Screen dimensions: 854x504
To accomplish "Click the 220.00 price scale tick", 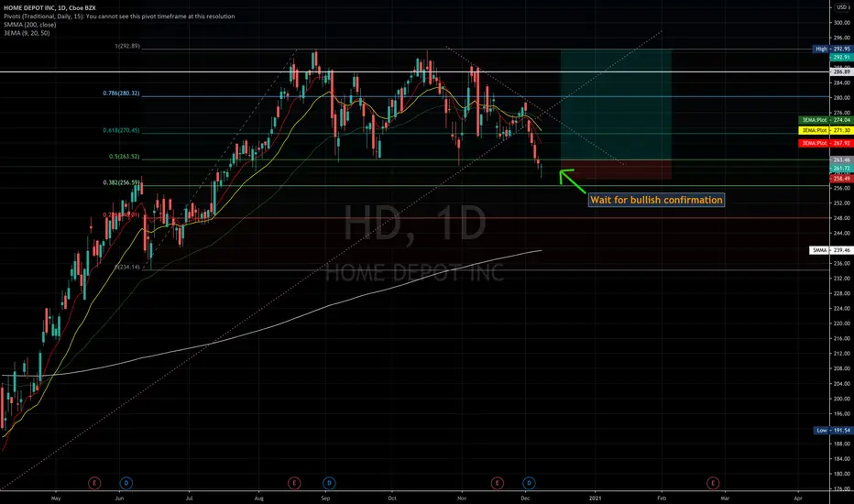I will point(842,323).
